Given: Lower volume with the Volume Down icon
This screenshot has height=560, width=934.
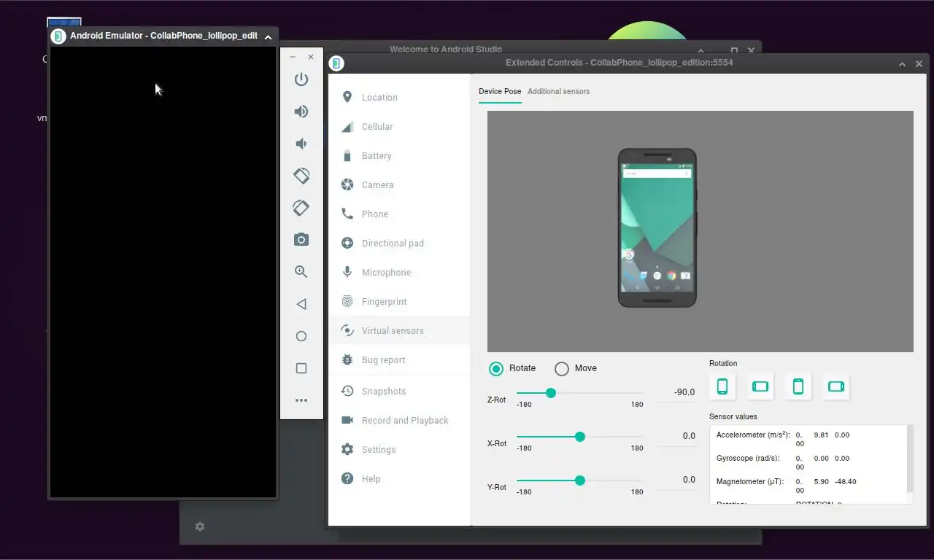Looking at the screenshot, I should (301, 144).
